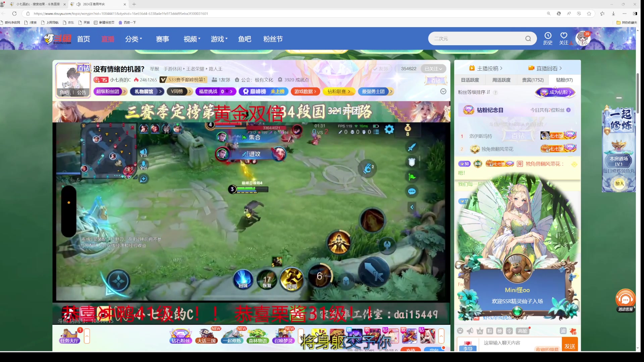Open the 福星挑战 button
The height and width of the screenshot is (362, 644).
(x=216, y=92)
